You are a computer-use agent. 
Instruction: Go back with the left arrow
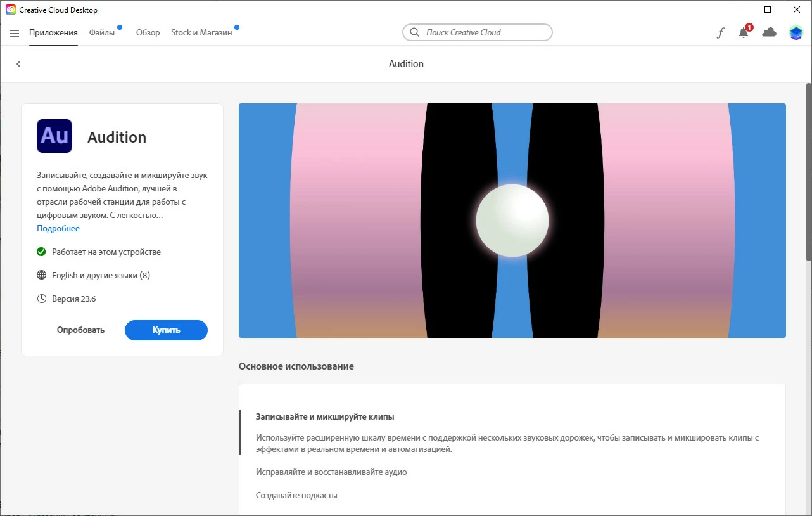[x=18, y=64]
